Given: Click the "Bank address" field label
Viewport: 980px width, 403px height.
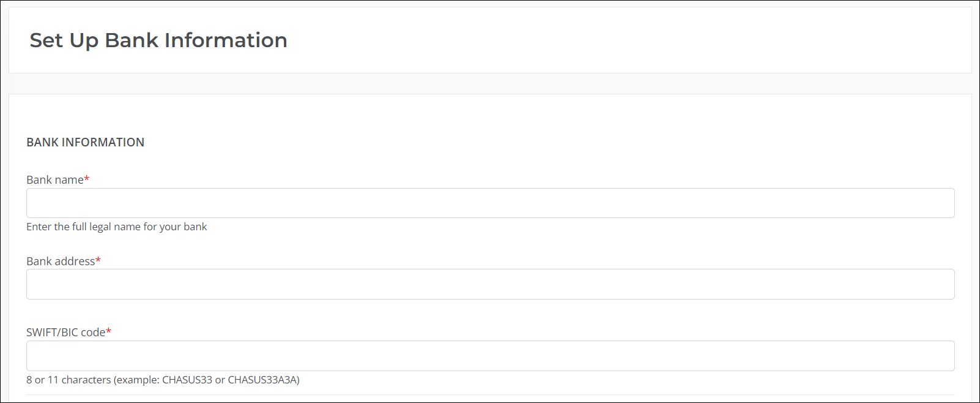Looking at the screenshot, I should pyautogui.click(x=61, y=261).
